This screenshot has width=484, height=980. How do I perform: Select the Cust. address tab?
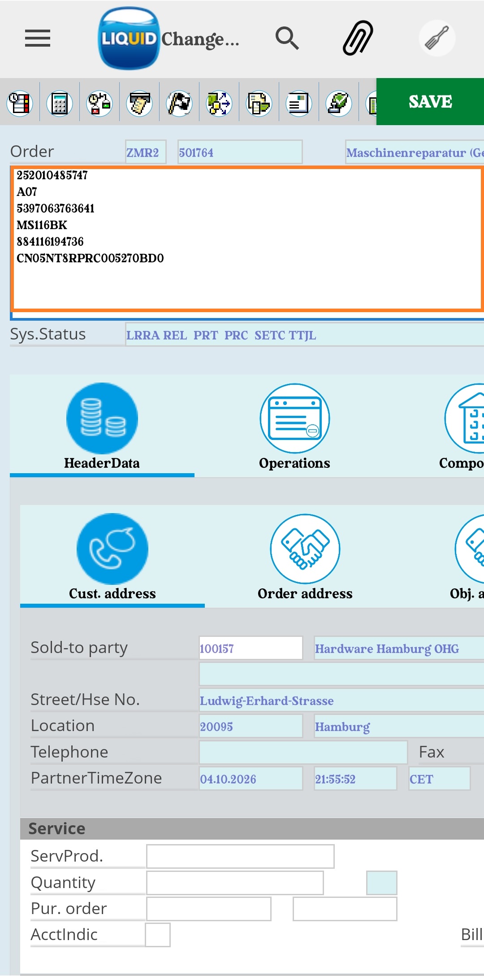pos(112,557)
